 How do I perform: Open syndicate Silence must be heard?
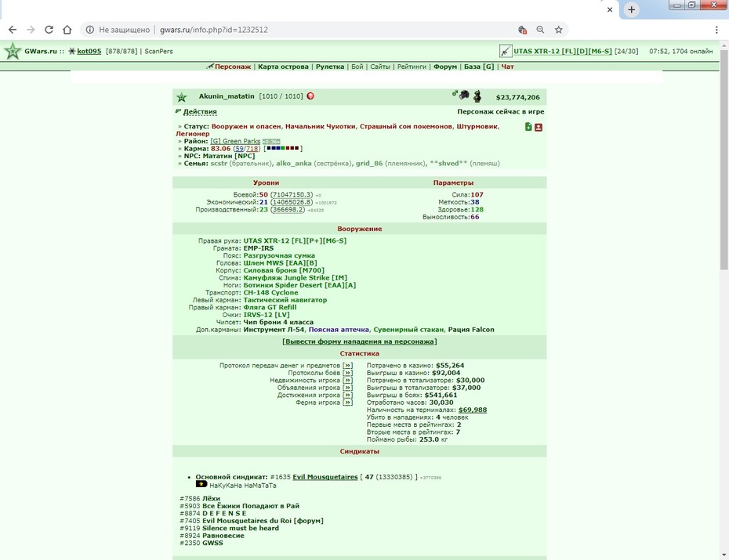coord(241,528)
